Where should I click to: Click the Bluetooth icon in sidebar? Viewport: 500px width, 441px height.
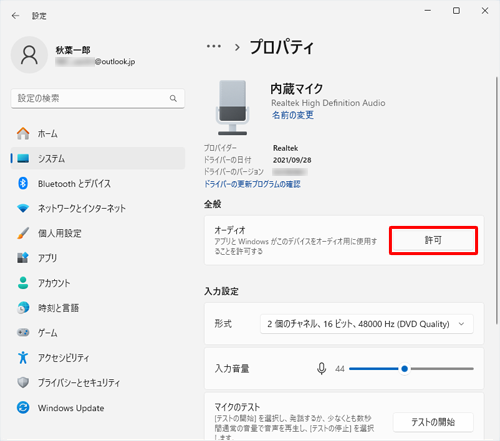(x=23, y=183)
